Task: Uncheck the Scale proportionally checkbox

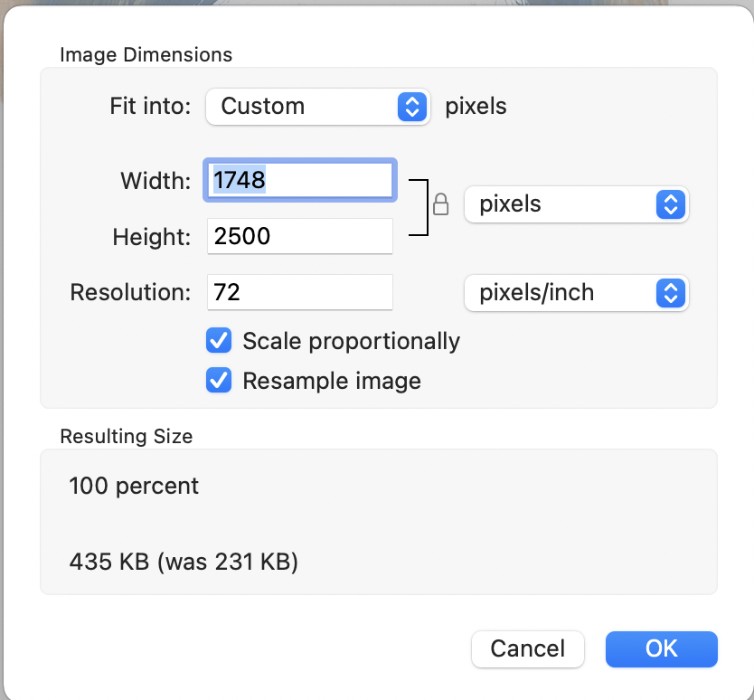Action: (x=219, y=341)
